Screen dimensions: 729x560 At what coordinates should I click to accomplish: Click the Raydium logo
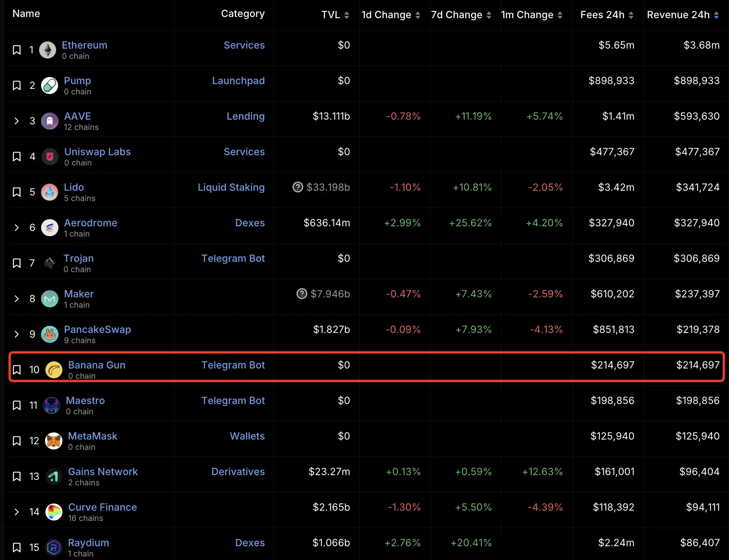(54, 548)
